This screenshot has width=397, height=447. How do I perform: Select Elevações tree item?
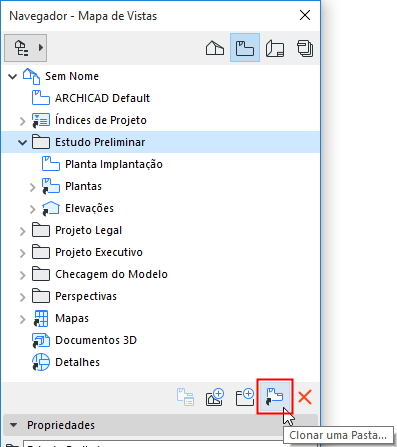[89, 208]
